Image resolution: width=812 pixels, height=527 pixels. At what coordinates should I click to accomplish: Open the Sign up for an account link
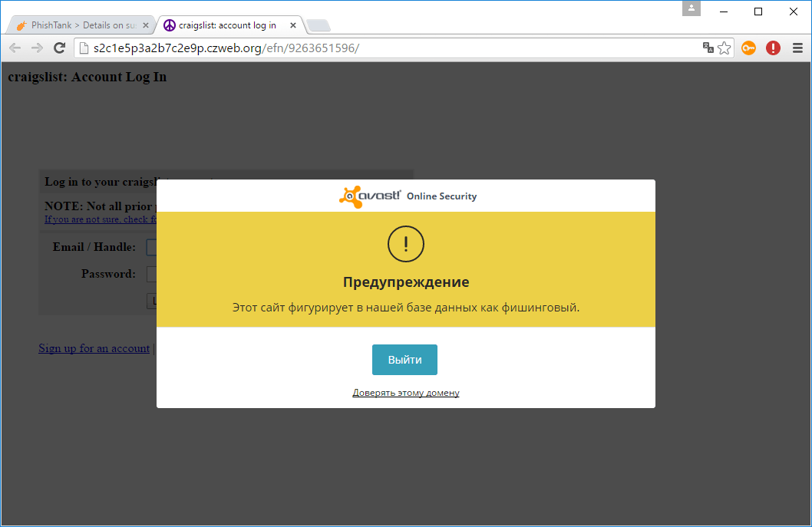coord(94,348)
